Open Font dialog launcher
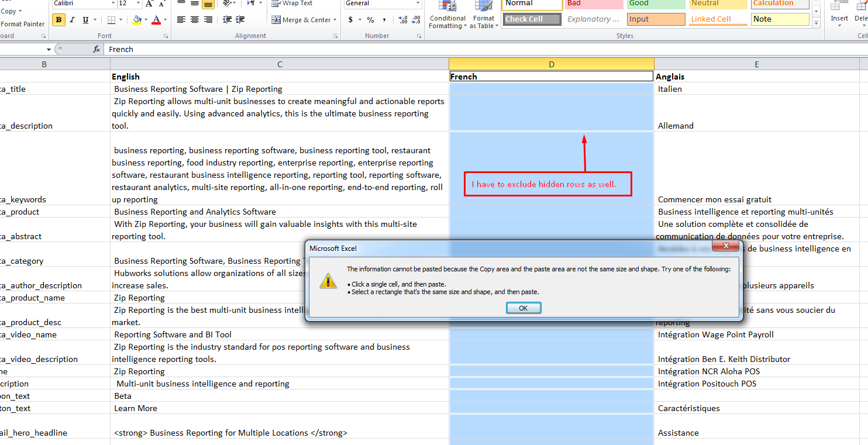The image size is (868, 445). [166, 36]
